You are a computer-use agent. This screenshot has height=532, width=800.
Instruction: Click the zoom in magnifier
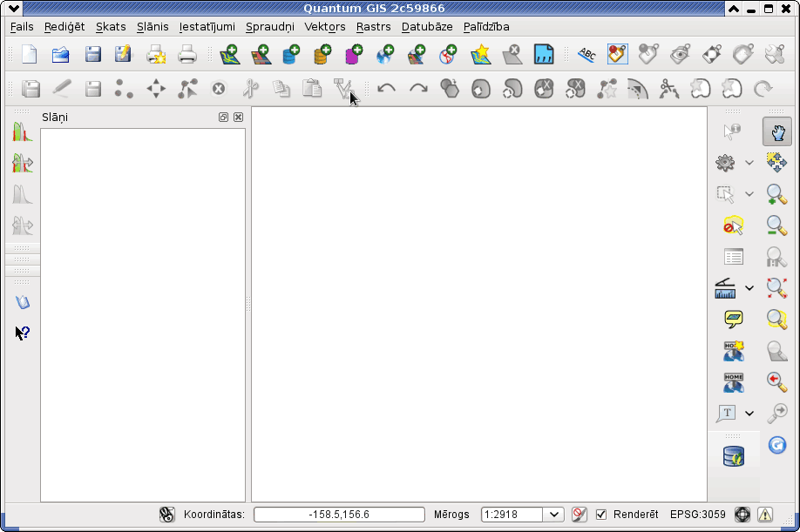(777, 194)
